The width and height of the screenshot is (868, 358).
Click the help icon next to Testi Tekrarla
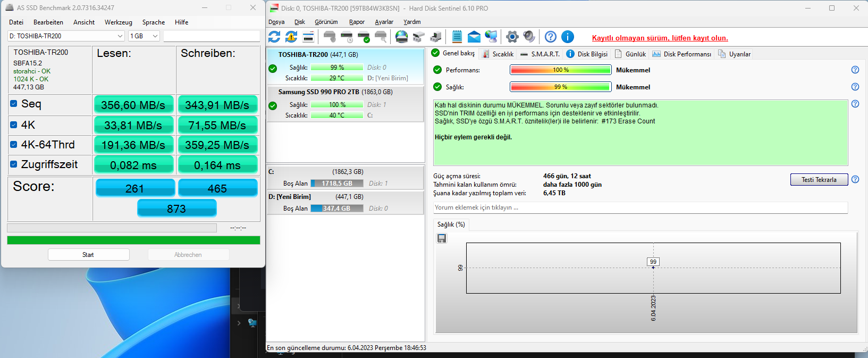[x=855, y=179]
